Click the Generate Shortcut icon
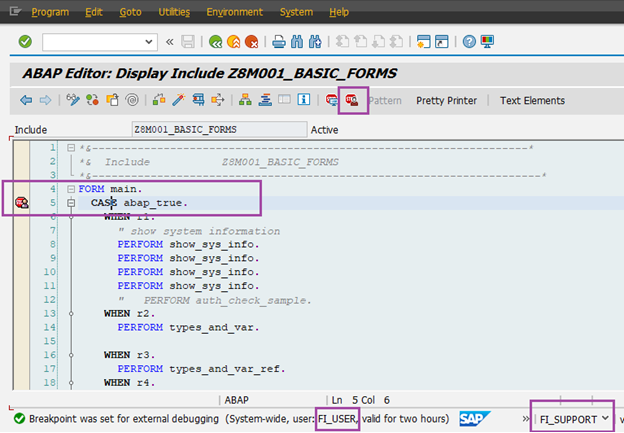This screenshot has height=433, width=624. [442, 41]
